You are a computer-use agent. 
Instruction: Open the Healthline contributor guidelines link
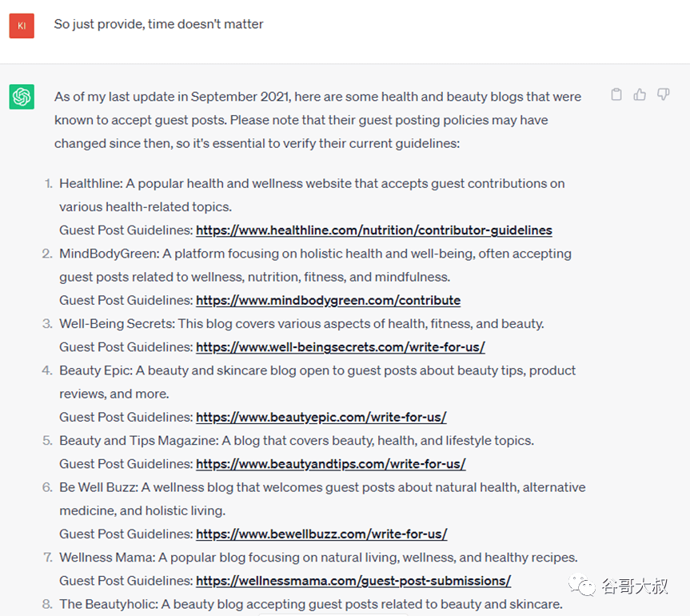pyautogui.click(x=373, y=230)
